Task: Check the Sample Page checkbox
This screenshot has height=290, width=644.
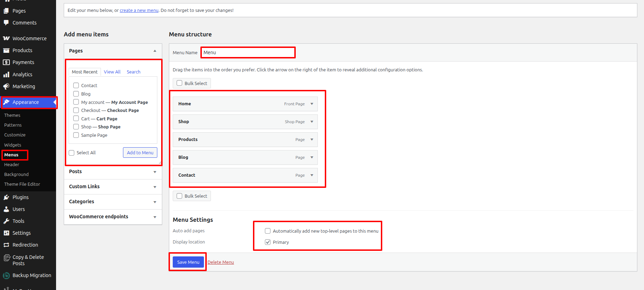Action: (x=76, y=135)
